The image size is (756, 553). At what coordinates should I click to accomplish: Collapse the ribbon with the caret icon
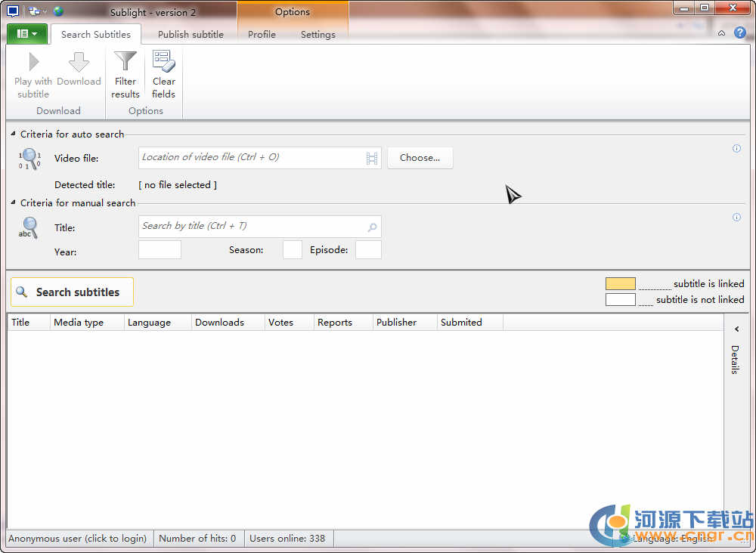coord(721,33)
